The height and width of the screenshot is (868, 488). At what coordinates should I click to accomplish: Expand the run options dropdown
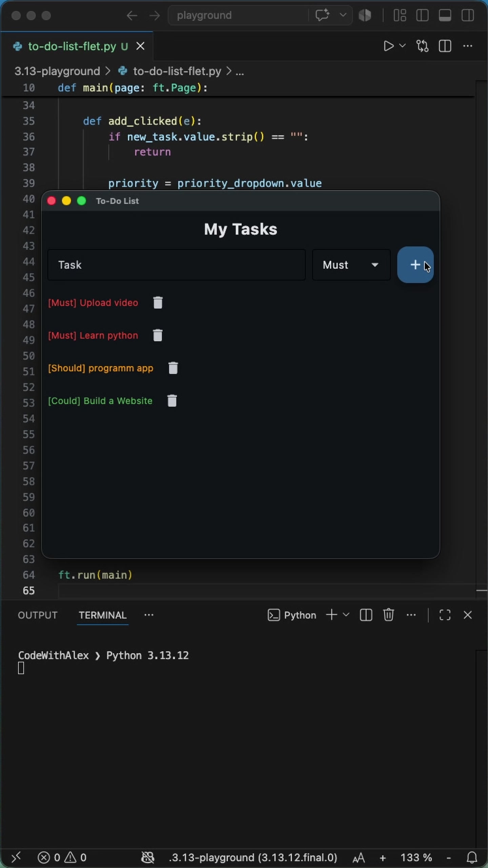(402, 45)
